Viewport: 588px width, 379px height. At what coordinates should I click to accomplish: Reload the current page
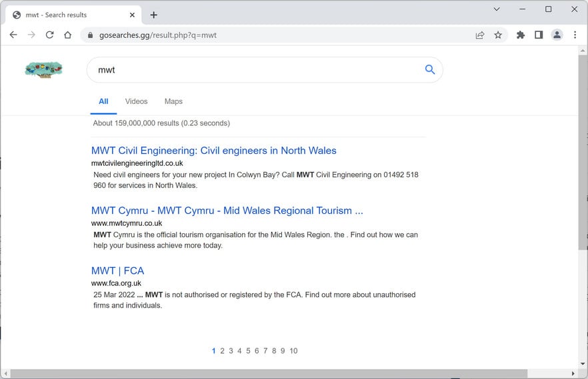(49, 35)
